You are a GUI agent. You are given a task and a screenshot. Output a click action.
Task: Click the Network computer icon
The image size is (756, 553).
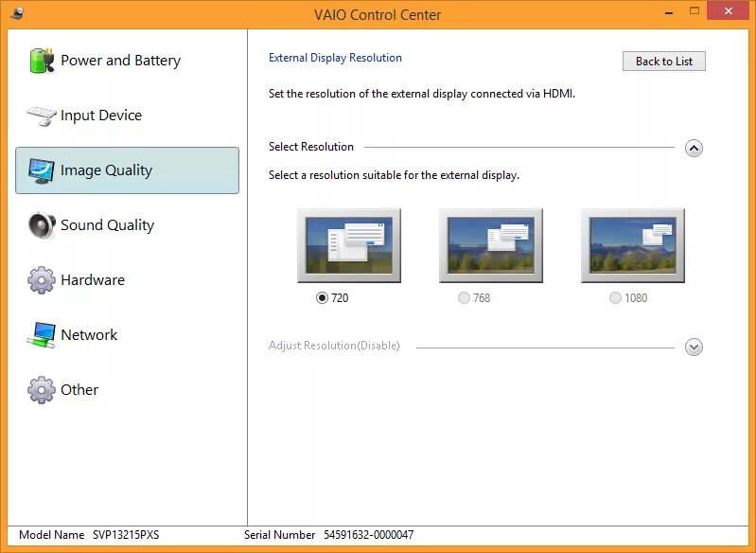point(42,335)
